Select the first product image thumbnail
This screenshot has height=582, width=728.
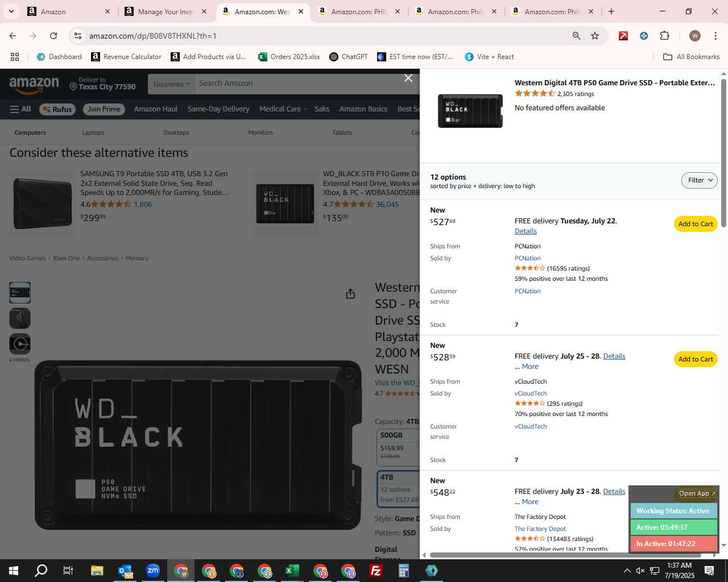pyautogui.click(x=20, y=293)
